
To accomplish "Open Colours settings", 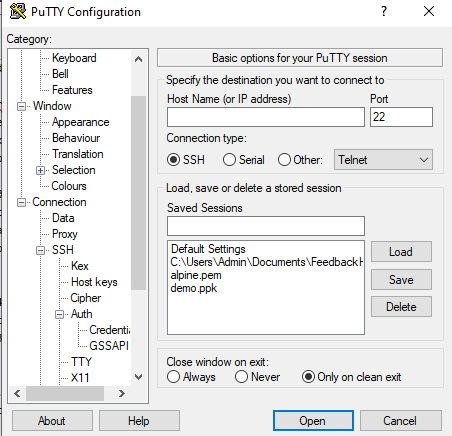I will click(69, 186).
